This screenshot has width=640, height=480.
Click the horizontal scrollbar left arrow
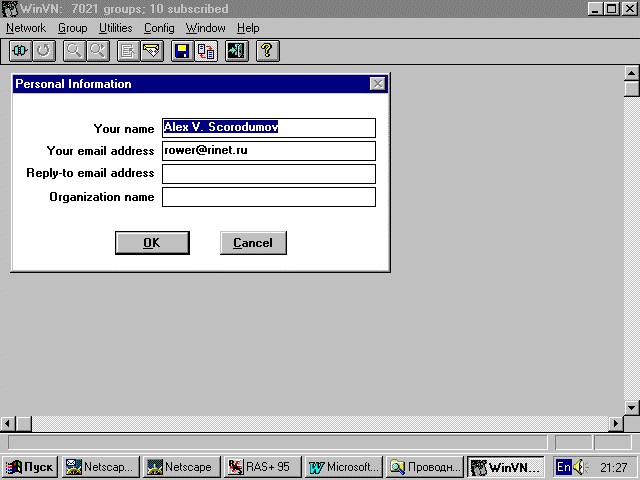pyautogui.click(x=8, y=424)
